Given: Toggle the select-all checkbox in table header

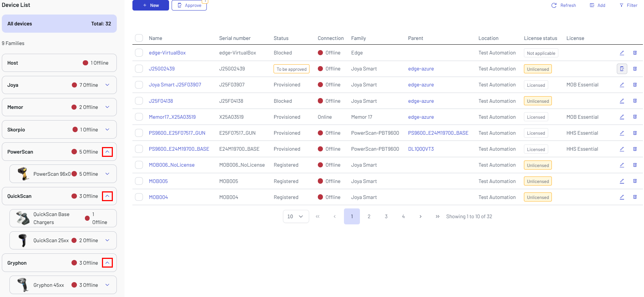Looking at the screenshot, I should (x=139, y=38).
